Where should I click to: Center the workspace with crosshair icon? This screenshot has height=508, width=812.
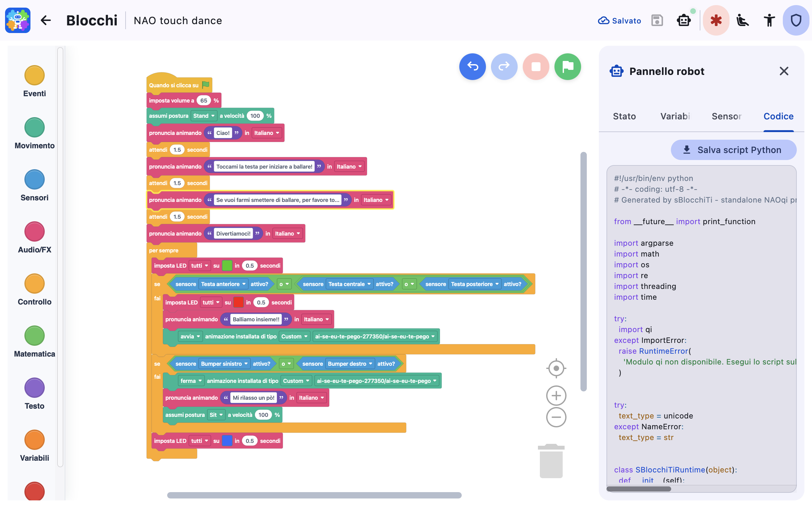coord(556,369)
